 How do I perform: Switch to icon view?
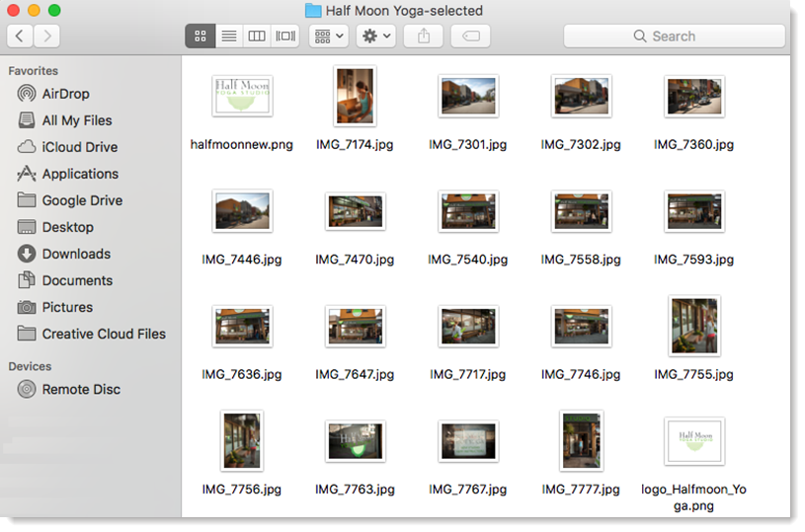(201, 36)
